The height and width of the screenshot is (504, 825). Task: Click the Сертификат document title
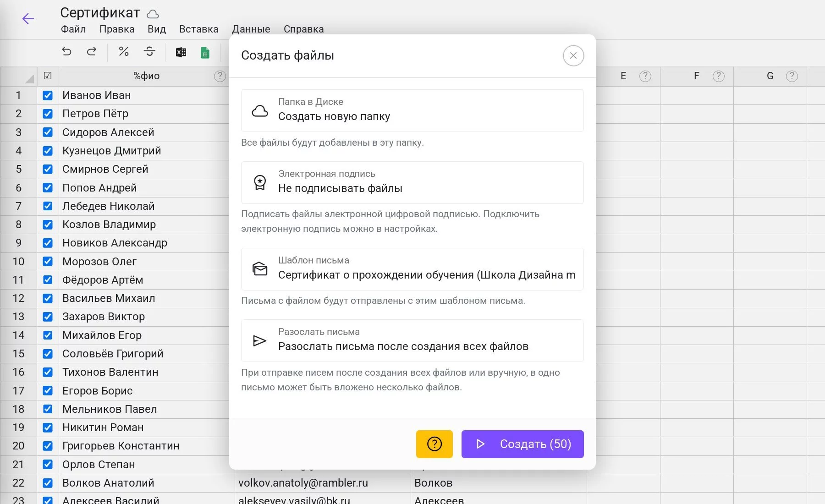pyautogui.click(x=100, y=13)
